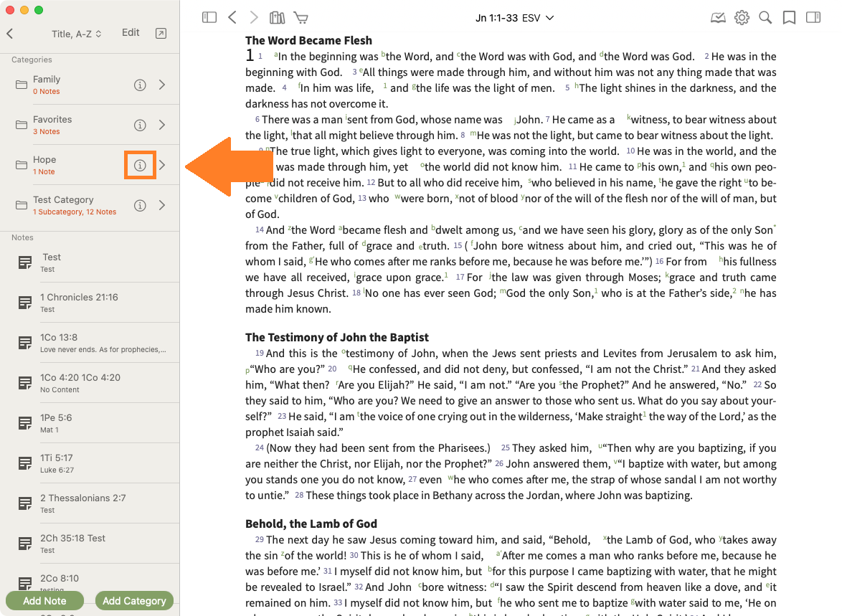Open the Title, A-Z sort dropdown

point(77,34)
